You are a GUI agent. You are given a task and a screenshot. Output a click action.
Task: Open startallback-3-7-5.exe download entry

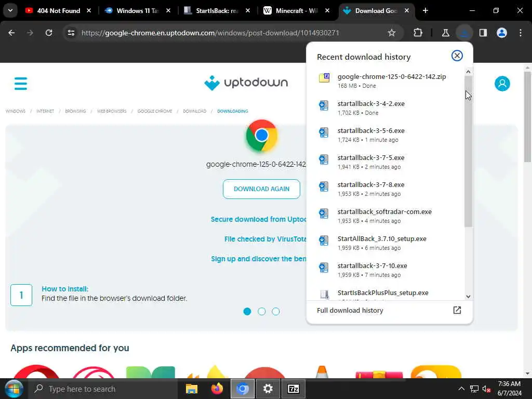coord(385,162)
